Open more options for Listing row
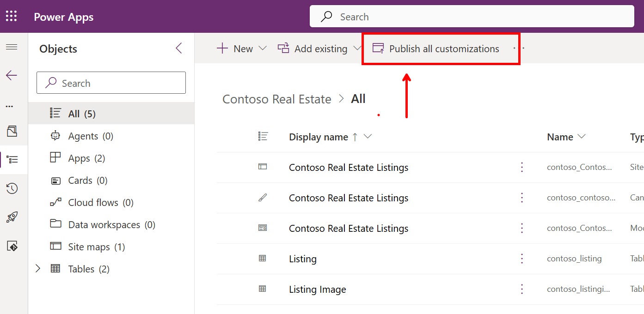Screen dimensions: 644x314 tap(522, 259)
